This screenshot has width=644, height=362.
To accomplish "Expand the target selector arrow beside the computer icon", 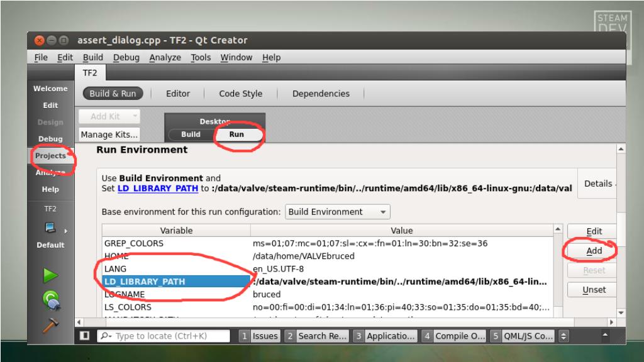I will point(65,231).
